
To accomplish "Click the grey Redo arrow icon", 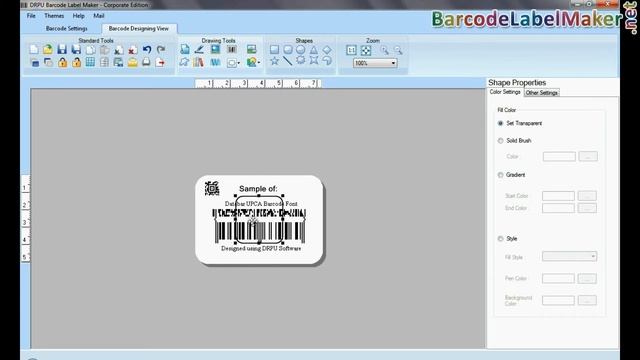I will pos(161,50).
